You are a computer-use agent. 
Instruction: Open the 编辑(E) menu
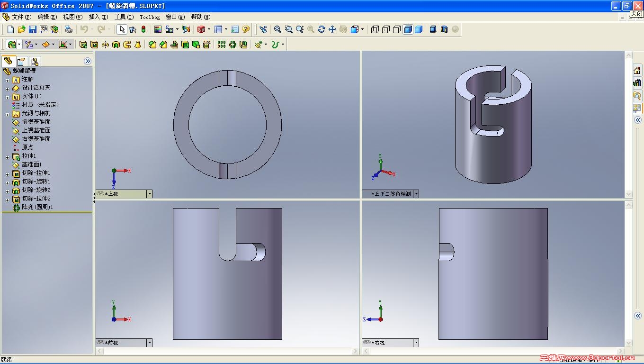(47, 17)
